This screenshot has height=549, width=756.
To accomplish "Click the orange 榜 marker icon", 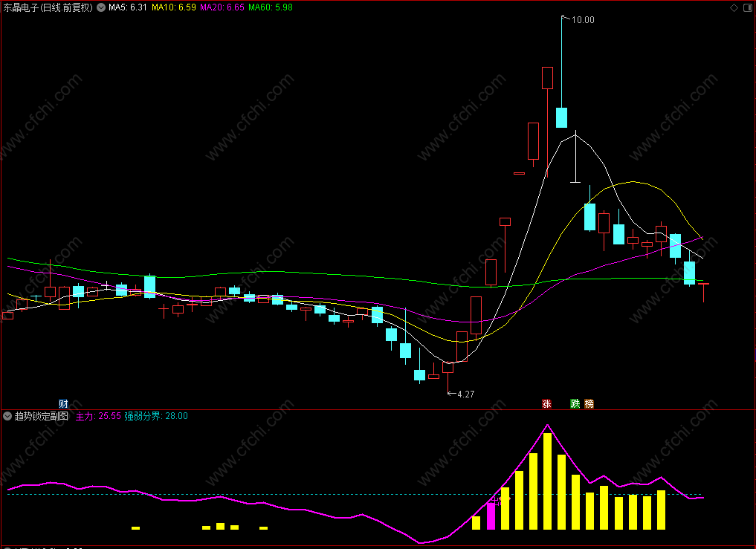I will (x=589, y=404).
